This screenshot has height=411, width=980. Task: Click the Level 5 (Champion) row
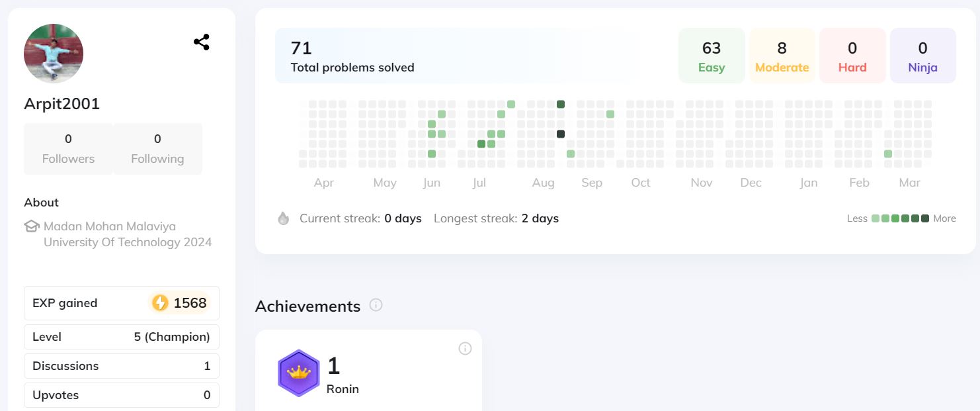(x=122, y=337)
